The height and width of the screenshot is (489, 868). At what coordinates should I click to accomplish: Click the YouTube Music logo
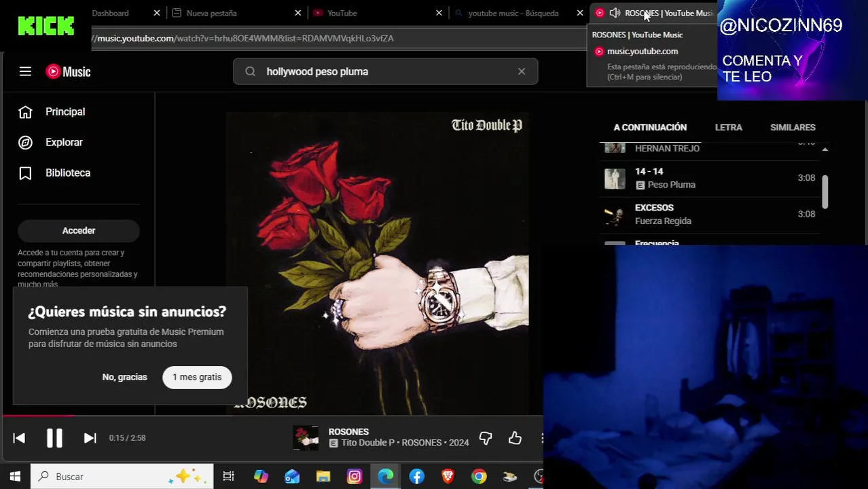pyautogui.click(x=68, y=71)
